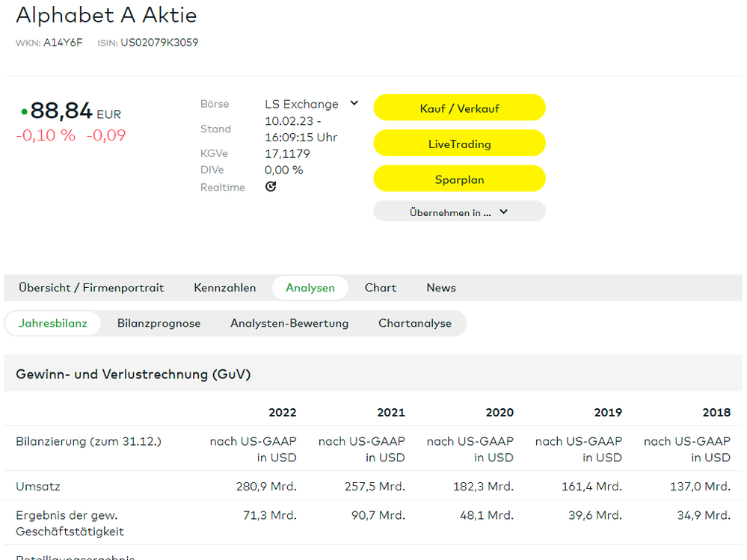Click the LiveTrading button
The image size is (747, 560).
click(459, 144)
